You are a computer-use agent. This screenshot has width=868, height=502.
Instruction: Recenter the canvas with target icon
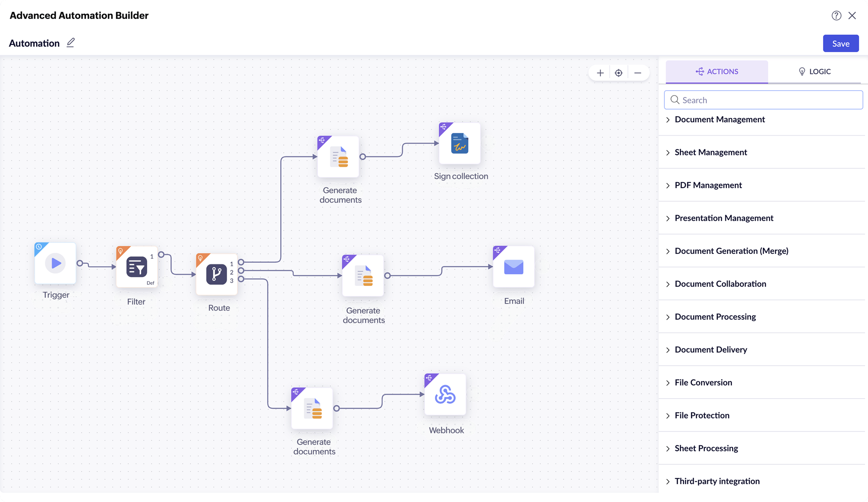click(x=619, y=73)
